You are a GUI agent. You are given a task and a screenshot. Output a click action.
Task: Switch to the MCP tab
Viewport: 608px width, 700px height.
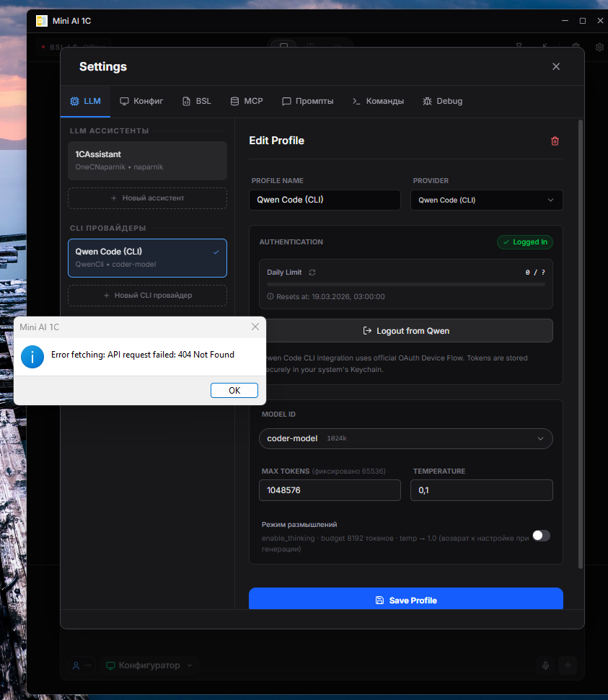(x=246, y=101)
